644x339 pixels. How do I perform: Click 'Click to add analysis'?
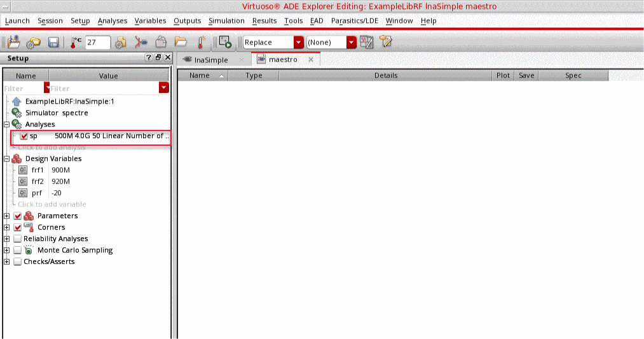pyautogui.click(x=51, y=147)
